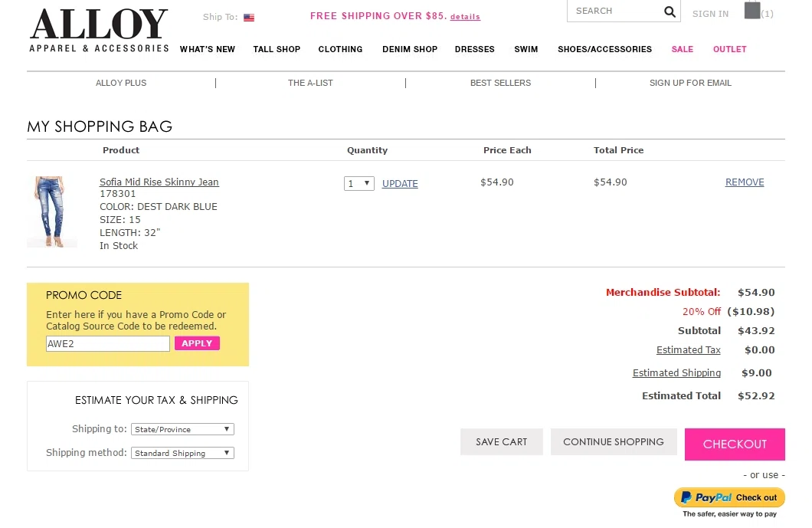Click Estimated Total value $52.92
Image resolution: width=812 pixels, height=528 pixels.
(x=756, y=396)
